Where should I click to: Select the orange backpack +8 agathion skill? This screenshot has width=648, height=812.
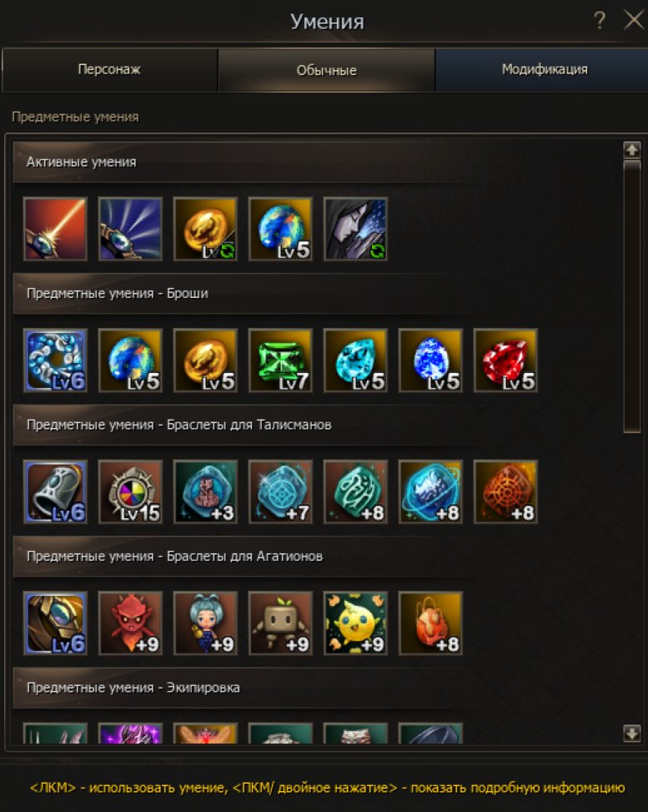(x=430, y=623)
